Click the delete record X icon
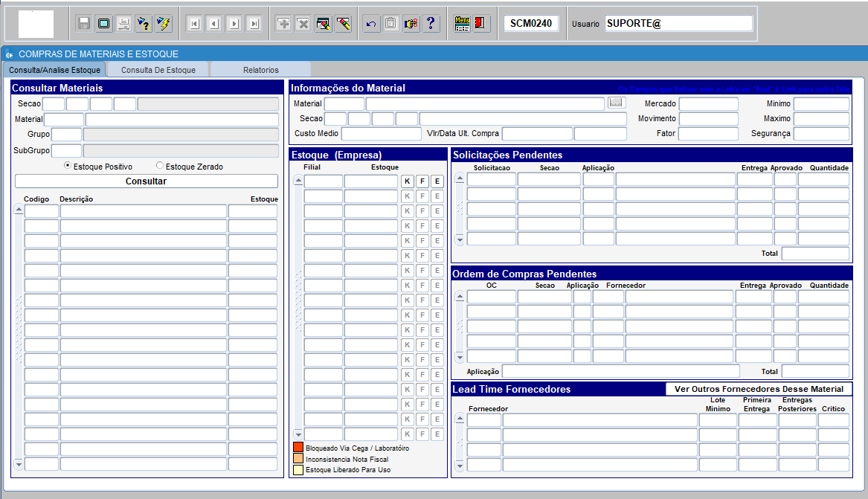Screen dimensions: 868x499 (x=303, y=24)
